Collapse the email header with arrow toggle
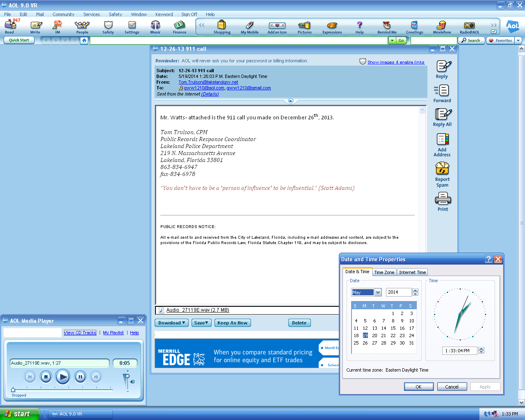The image size is (525, 420). coord(290,101)
